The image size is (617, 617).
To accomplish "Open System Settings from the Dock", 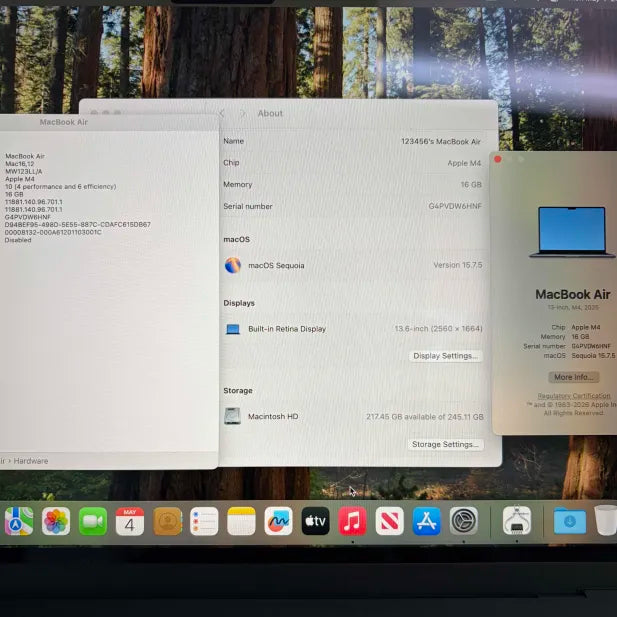I will [x=464, y=521].
